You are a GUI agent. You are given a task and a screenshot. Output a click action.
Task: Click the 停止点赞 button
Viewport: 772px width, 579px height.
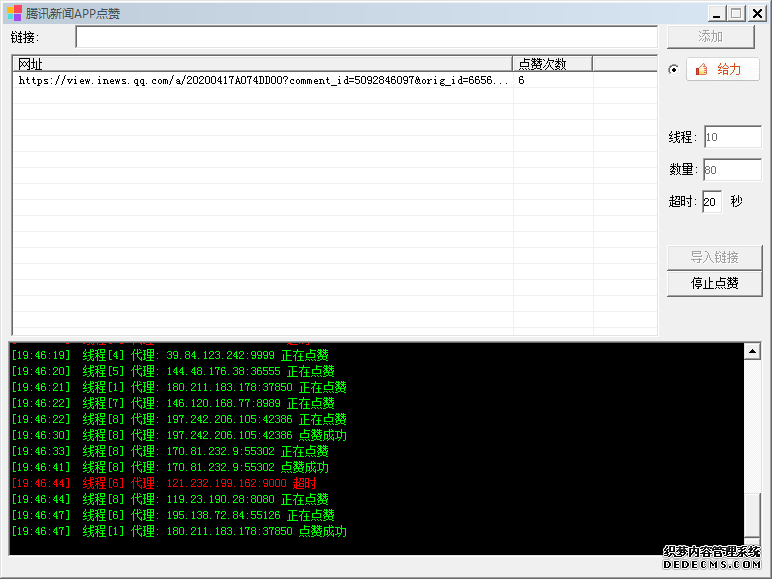pos(714,283)
